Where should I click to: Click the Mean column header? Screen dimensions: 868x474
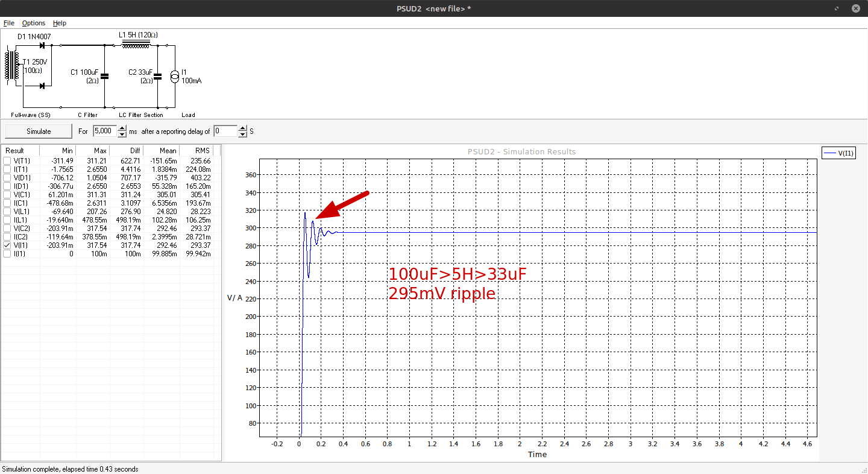(x=162, y=151)
